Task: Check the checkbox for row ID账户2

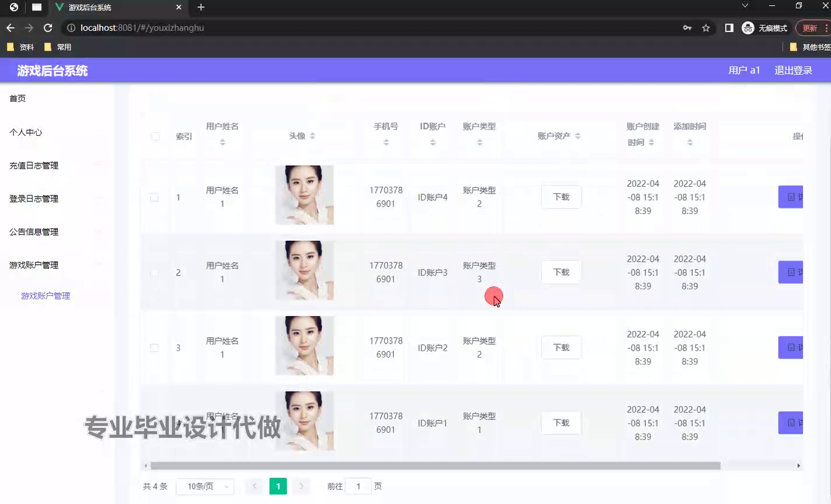Action: click(154, 348)
